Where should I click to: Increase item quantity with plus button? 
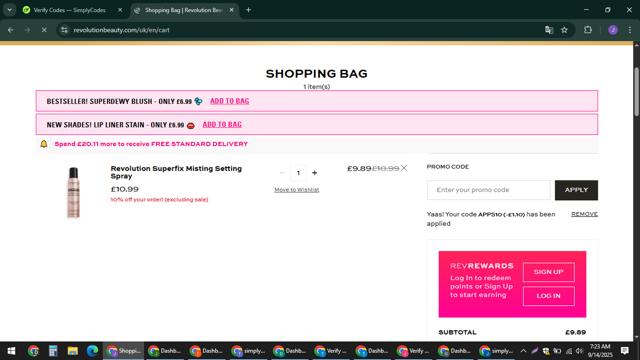314,173
